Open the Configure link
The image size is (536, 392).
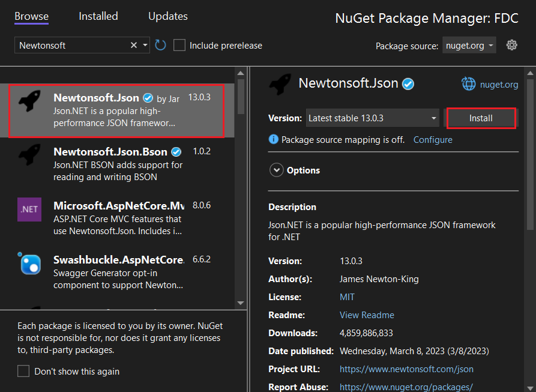[433, 140]
